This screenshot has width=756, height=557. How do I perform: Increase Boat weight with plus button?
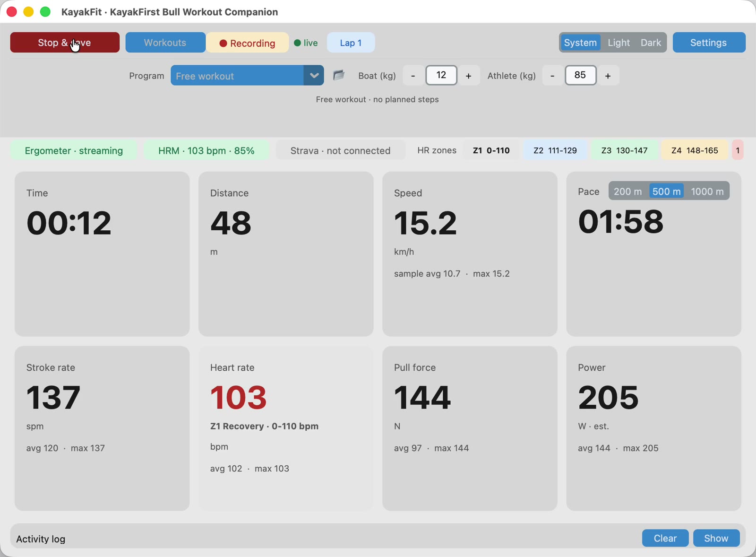tap(468, 76)
